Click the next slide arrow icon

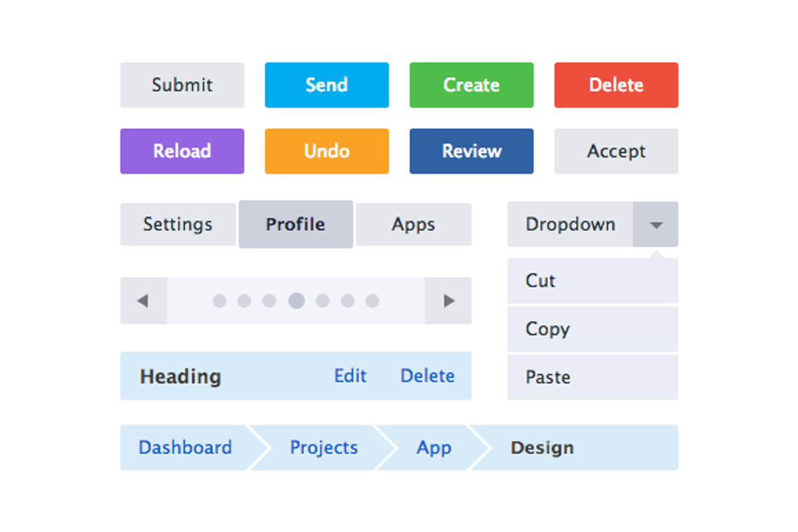tap(448, 301)
